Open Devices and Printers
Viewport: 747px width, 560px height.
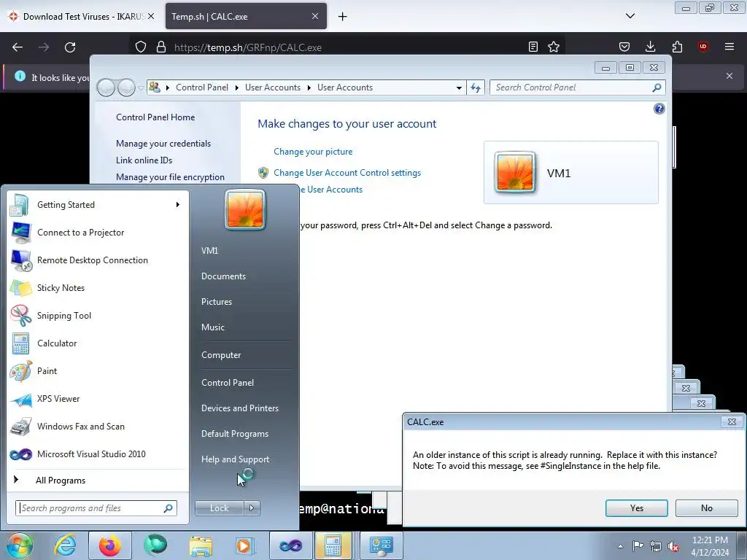239,408
